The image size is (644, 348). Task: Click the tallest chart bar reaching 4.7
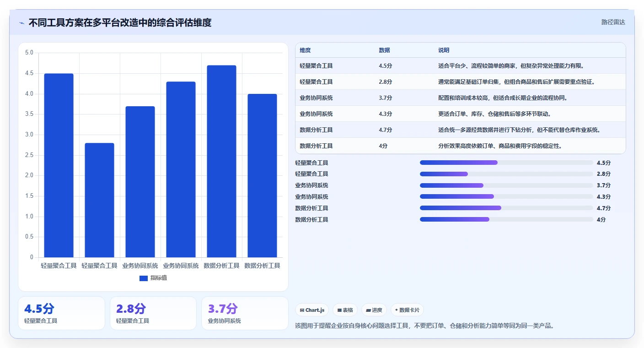tap(221, 161)
